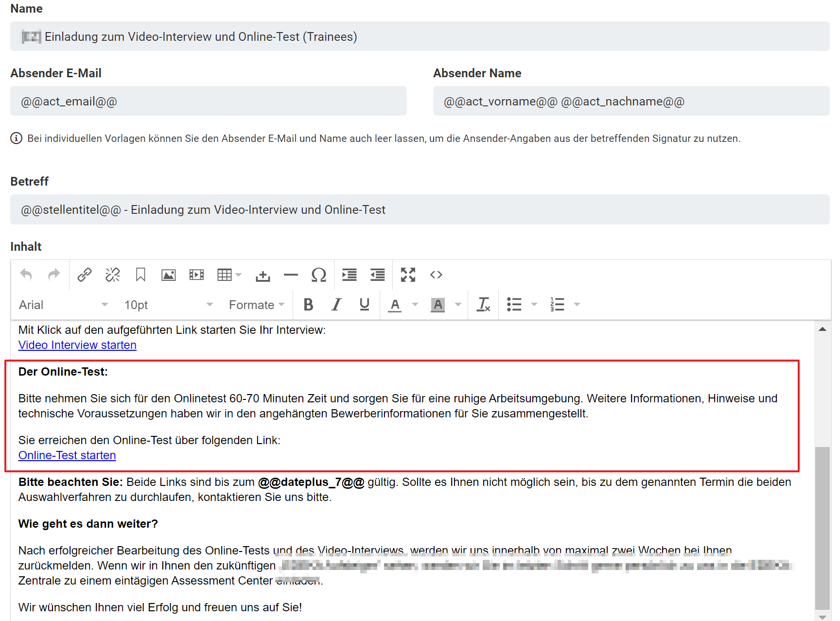Click the Absender Name field
This screenshot has height=621, width=840.
(x=631, y=101)
